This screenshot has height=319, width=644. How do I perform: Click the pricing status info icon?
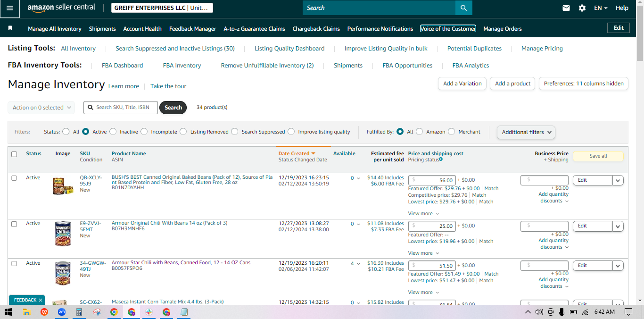[441, 159]
